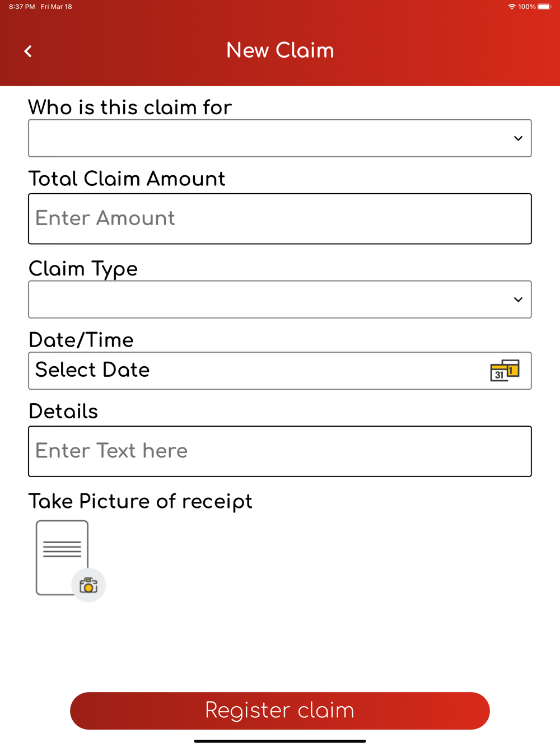Focus the Details 'Enter Text here' field
Image resolution: width=560 pixels, height=747 pixels.
coord(280,451)
